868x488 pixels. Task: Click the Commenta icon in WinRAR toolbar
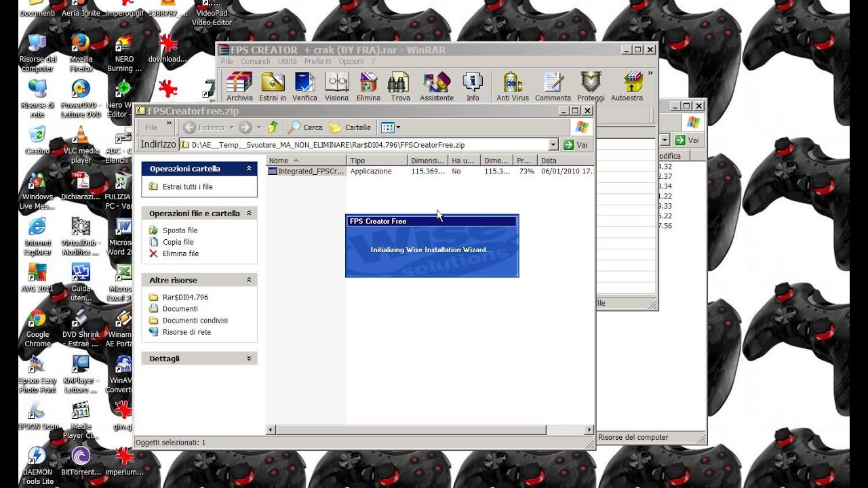click(x=553, y=86)
